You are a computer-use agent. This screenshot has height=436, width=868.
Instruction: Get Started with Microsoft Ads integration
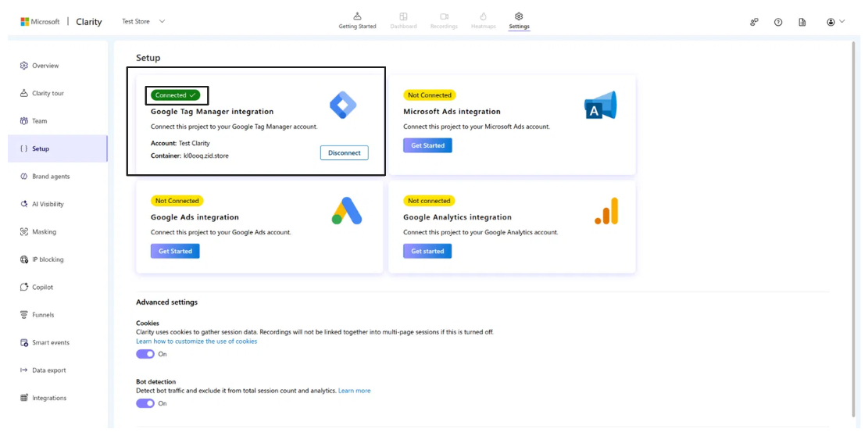pos(427,145)
